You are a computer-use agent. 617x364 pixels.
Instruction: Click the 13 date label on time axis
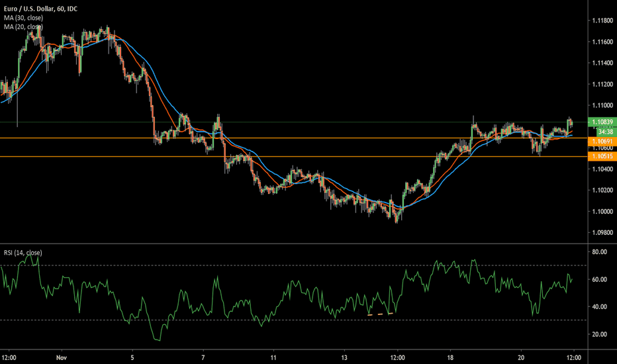344,357
